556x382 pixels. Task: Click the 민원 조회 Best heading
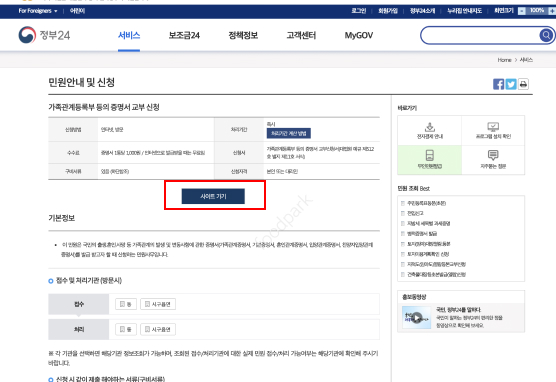tap(414, 188)
